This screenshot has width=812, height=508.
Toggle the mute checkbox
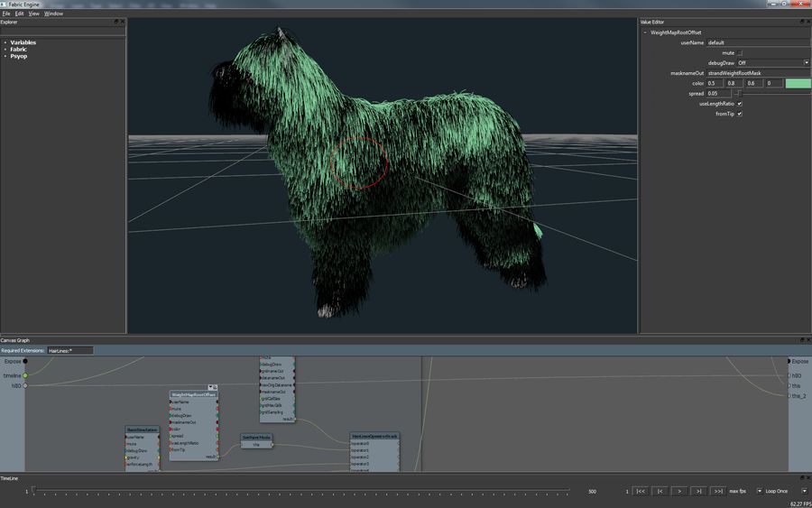pyautogui.click(x=740, y=52)
